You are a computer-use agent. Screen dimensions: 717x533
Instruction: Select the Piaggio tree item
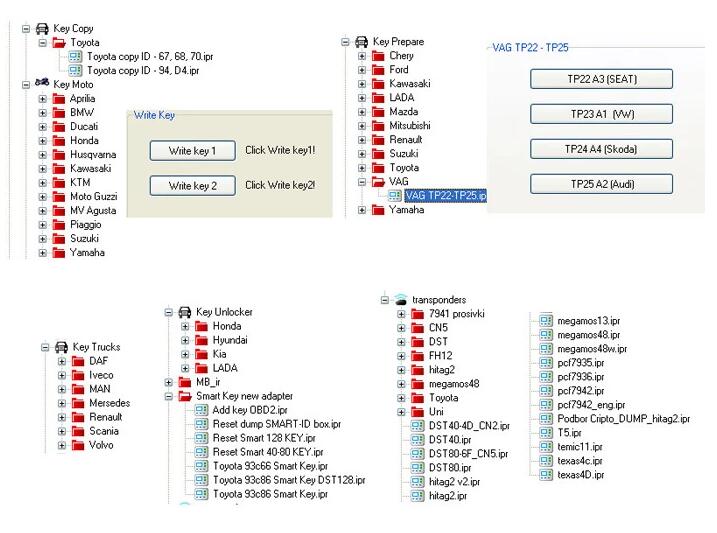click(86, 225)
